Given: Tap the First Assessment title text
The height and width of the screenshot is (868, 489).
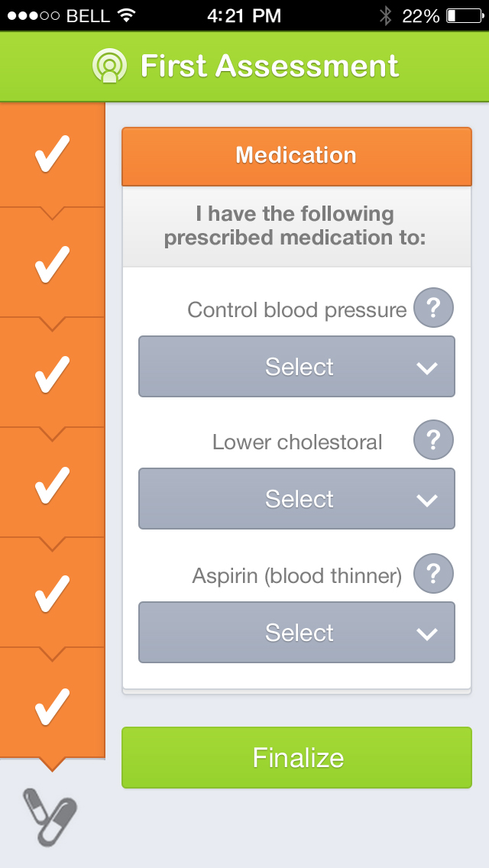Looking at the screenshot, I should 269,66.
